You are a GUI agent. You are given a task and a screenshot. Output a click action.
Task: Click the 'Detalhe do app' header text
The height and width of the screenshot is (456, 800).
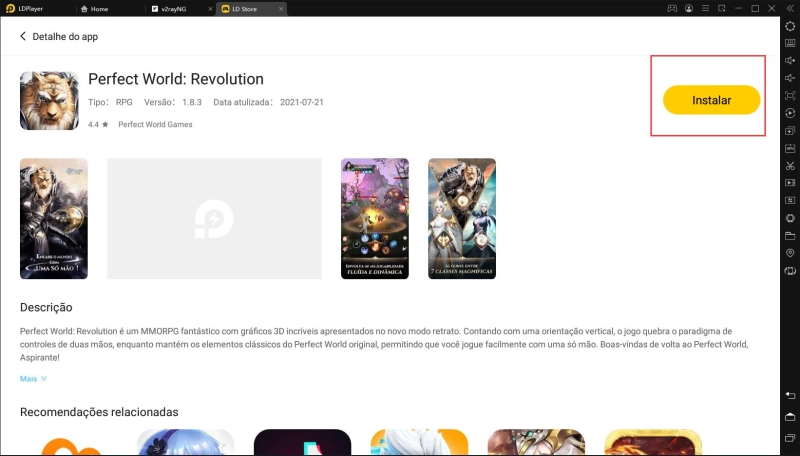[65, 37]
